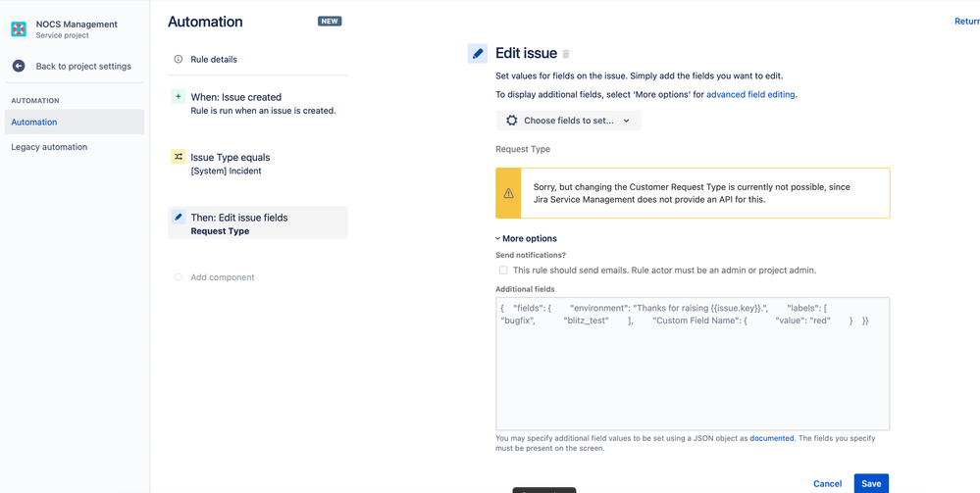Select the When: Issue created trigger

click(x=257, y=104)
